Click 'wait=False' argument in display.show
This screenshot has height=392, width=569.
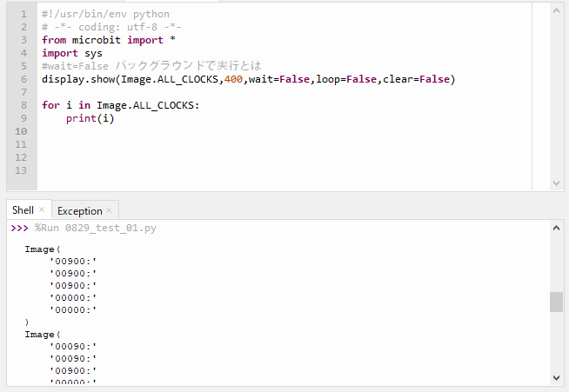(x=279, y=79)
